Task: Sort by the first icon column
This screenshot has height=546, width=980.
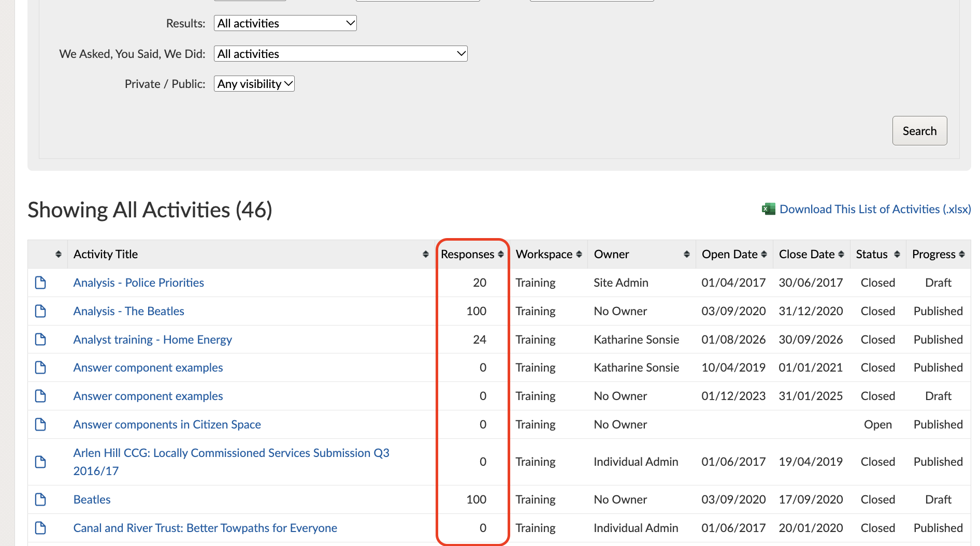Action: tap(59, 254)
